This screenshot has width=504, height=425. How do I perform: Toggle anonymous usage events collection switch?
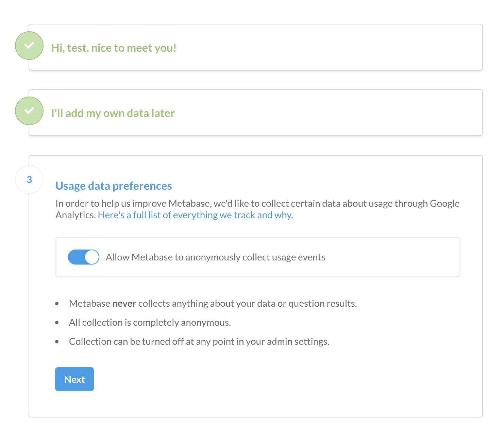(84, 257)
